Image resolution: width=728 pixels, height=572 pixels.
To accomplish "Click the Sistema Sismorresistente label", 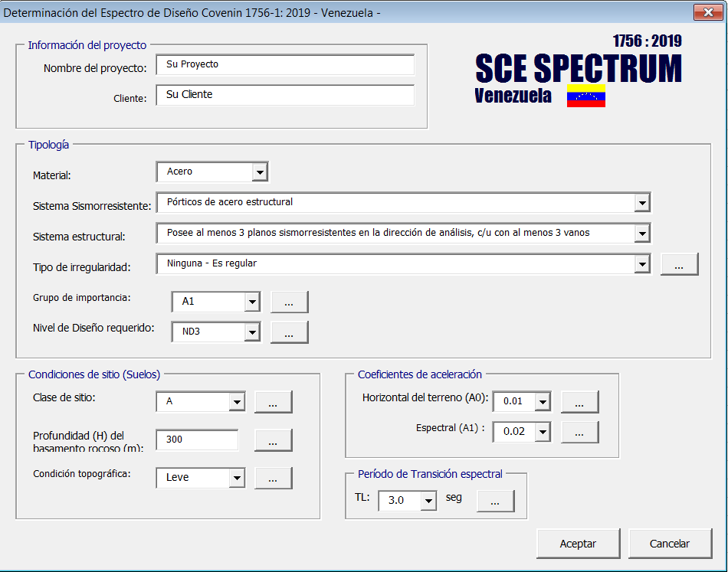I will (x=92, y=207).
